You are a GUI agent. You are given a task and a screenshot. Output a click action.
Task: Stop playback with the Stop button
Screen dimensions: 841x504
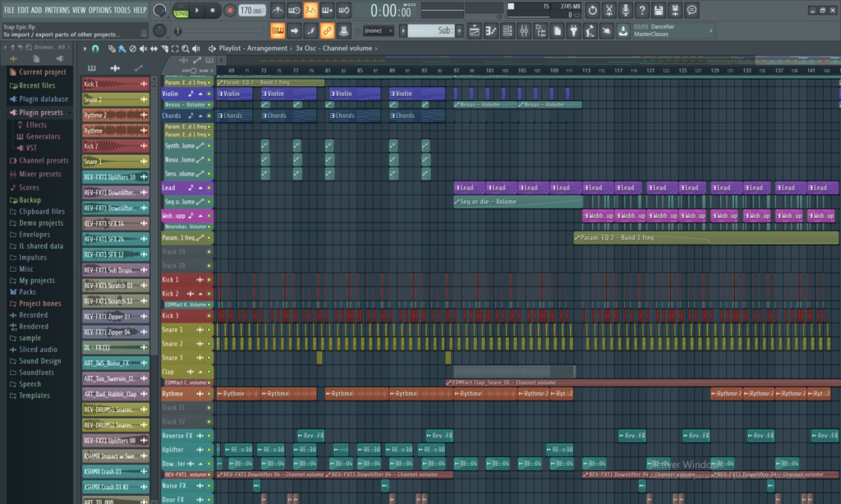point(213,10)
